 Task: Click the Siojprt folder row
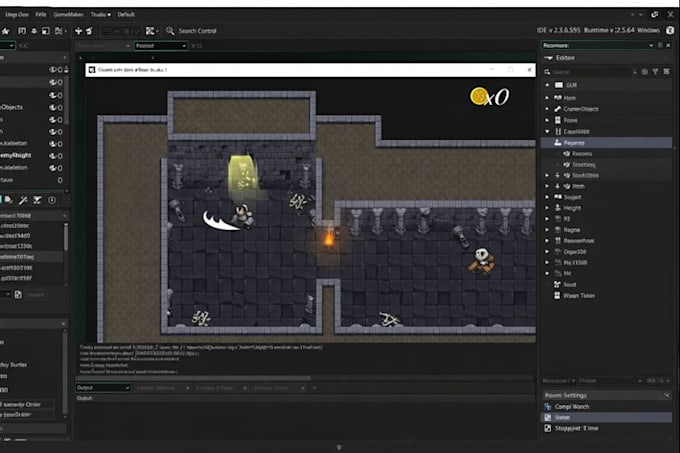[x=606, y=197]
